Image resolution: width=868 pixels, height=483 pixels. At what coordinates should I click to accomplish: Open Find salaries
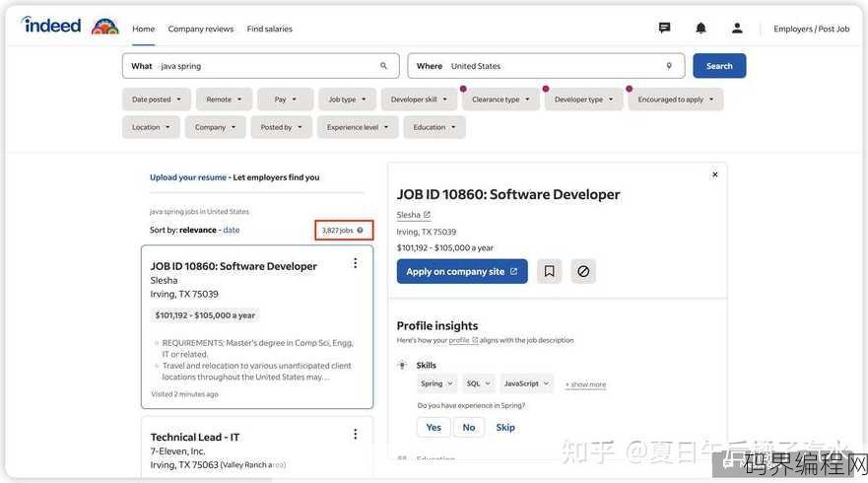click(x=270, y=29)
